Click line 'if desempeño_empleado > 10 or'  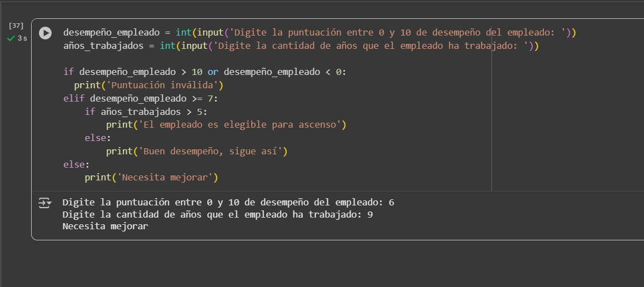click(205, 72)
